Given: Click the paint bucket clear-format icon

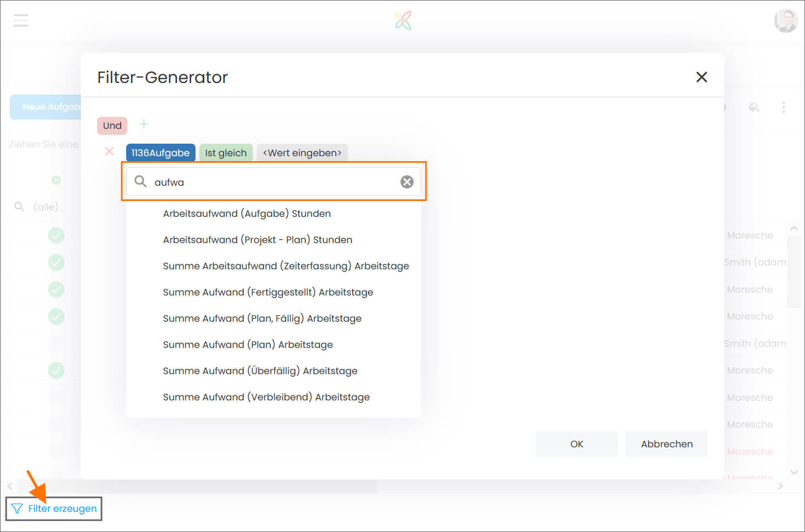Looking at the screenshot, I should tap(754, 107).
